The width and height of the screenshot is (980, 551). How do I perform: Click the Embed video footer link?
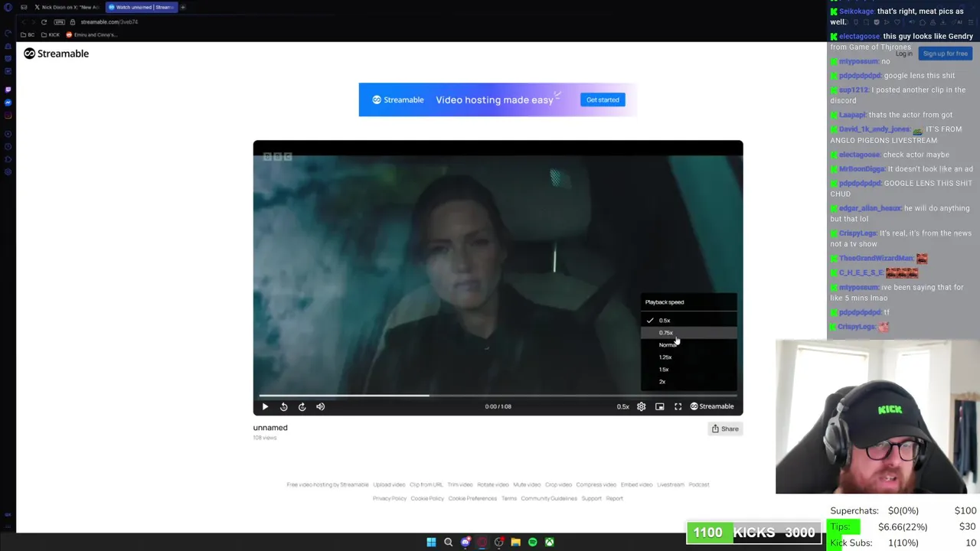(x=637, y=484)
